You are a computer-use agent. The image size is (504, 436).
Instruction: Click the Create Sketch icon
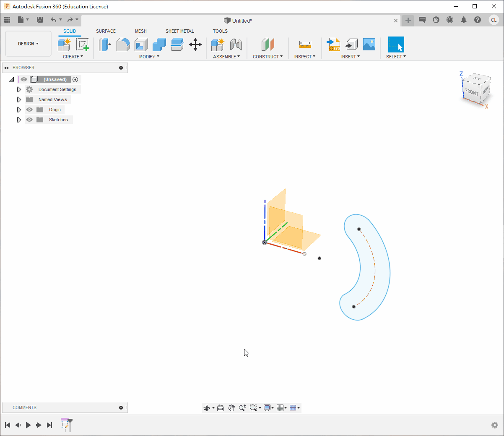82,44
